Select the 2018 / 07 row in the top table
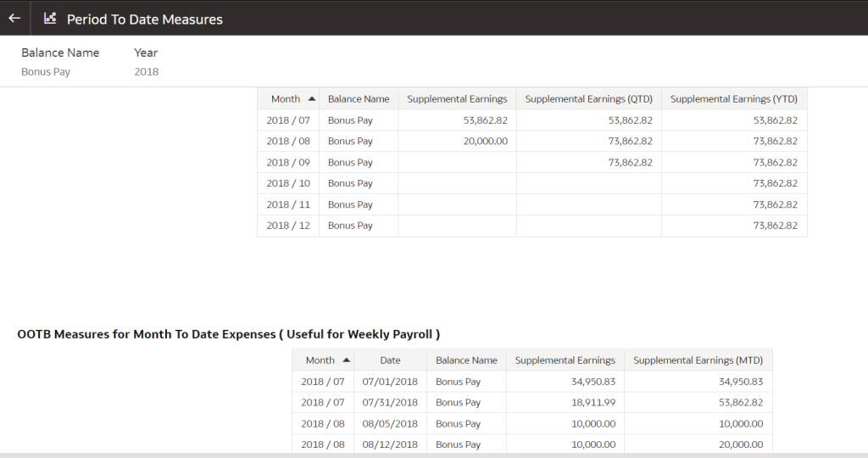This screenshot has width=868, height=458. [x=532, y=120]
